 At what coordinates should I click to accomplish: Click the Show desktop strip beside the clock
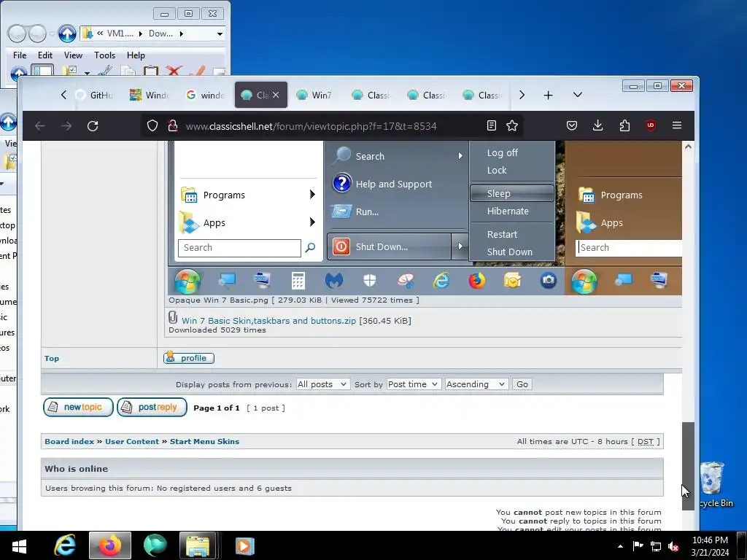[x=742, y=545]
